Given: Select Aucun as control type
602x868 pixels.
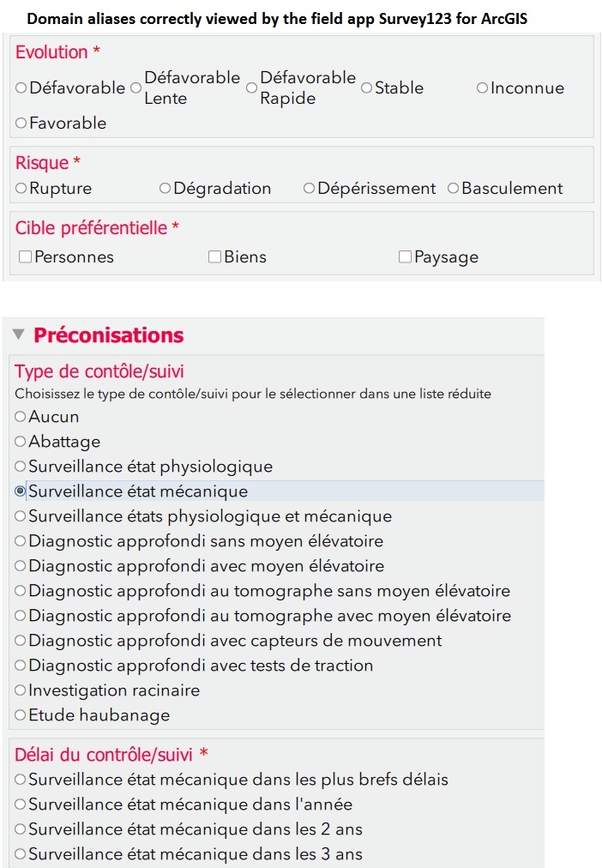Looking at the screenshot, I should [x=19, y=416].
